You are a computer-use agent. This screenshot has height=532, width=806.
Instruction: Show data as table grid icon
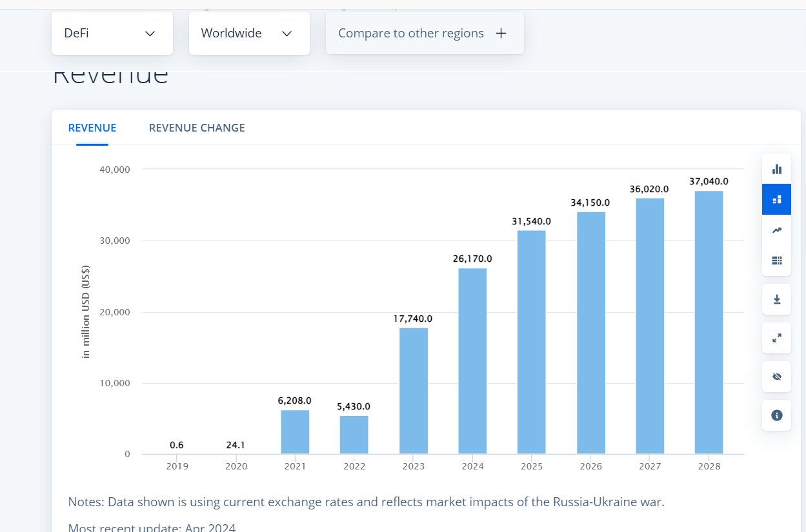point(776,261)
